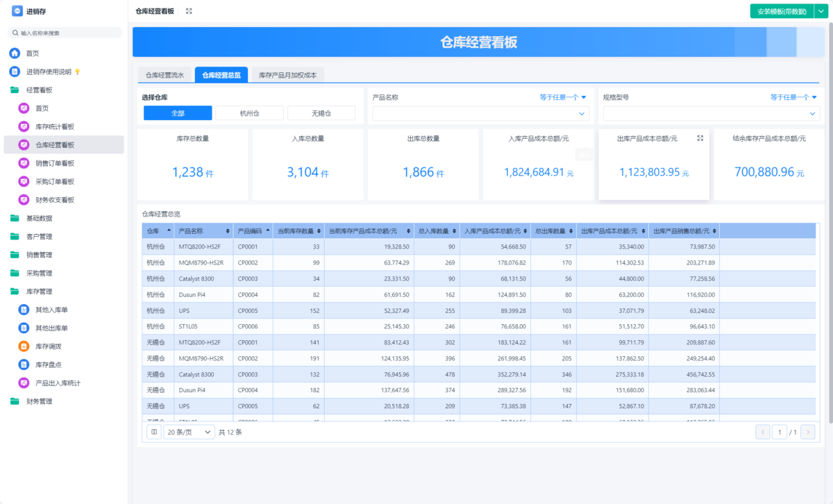Open the 产品名称 filter select box
The height and width of the screenshot is (504, 833).
(x=481, y=113)
